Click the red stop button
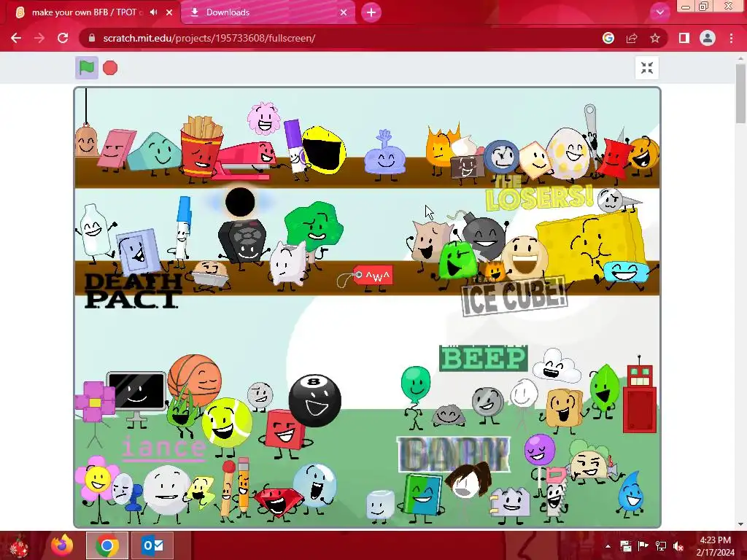This screenshot has width=747, height=560. (110, 68)
